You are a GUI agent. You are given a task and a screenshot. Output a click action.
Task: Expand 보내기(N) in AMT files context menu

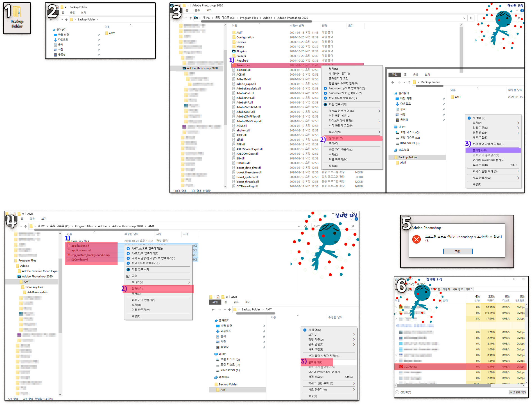point(189,282)
